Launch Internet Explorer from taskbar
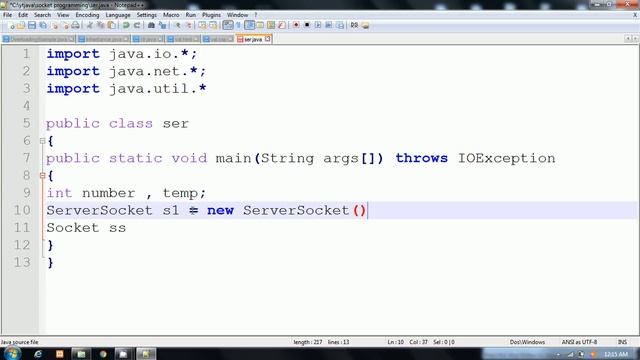 (x=38, y=354)
